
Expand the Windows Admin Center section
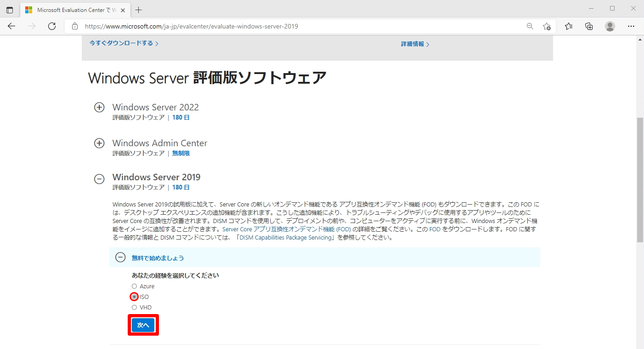[99, 143]
